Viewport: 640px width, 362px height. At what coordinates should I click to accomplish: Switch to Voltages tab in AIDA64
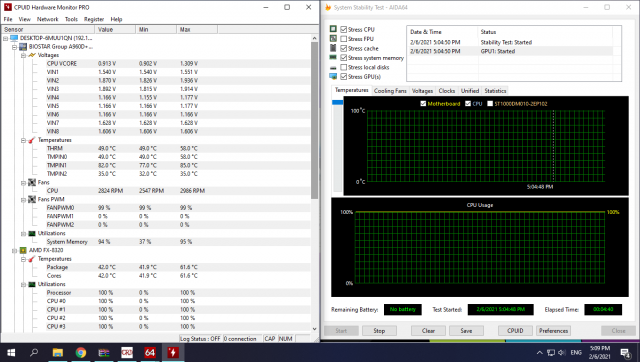click(422, 91)
